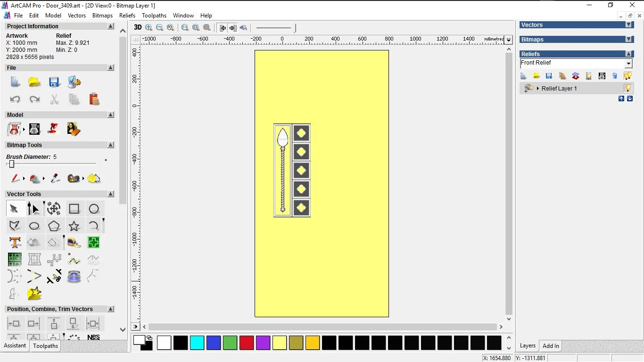Select the Create Rectangle tool
The image size is (644, 362).
pos(74,209)
